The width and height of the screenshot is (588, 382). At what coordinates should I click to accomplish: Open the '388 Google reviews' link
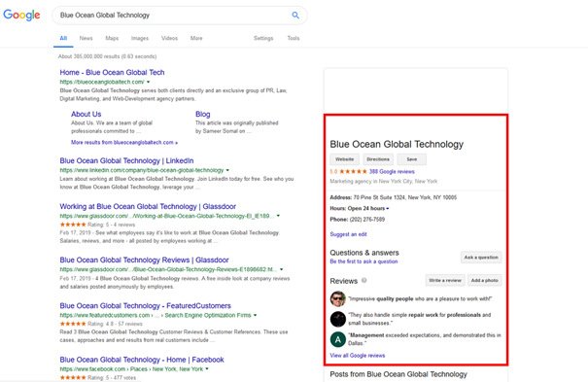click(392, 171)
